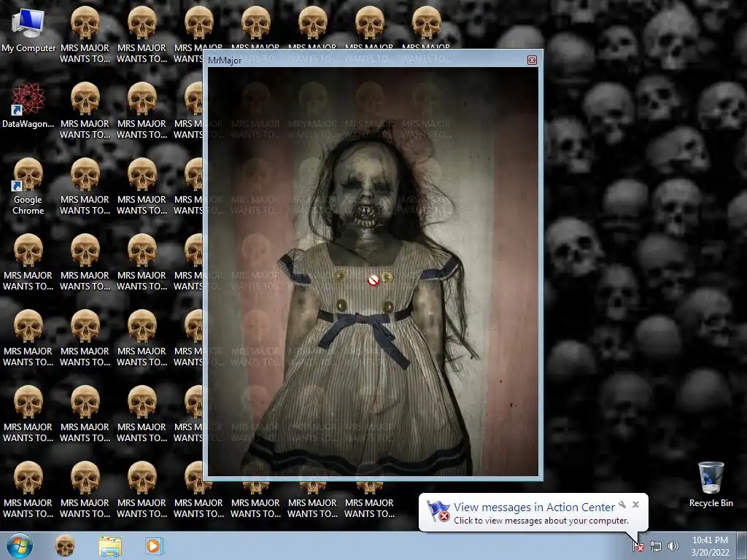Viewport: 747px width, 560px height.
Task: Open the volume speaker tray icon
Action: point(673,547)
